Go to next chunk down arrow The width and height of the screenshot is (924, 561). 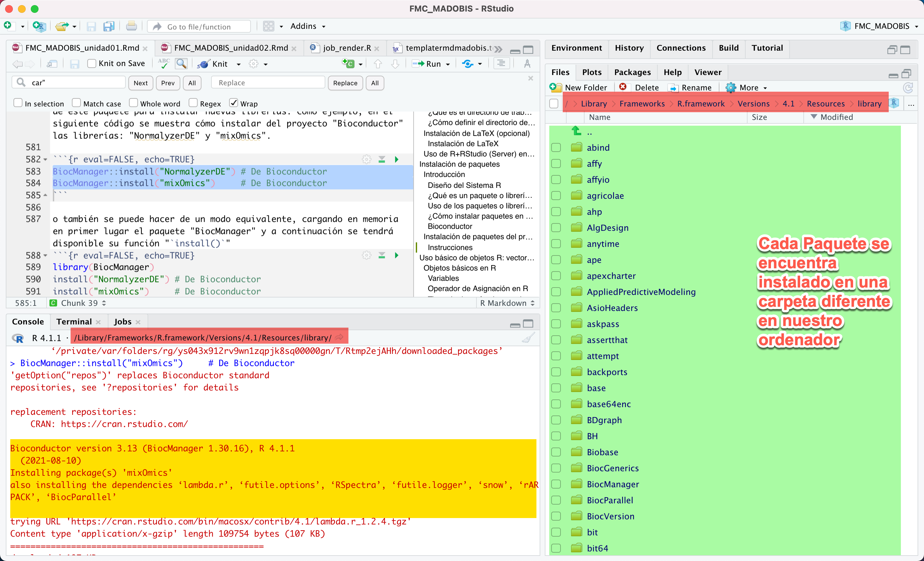click(395, 64)
